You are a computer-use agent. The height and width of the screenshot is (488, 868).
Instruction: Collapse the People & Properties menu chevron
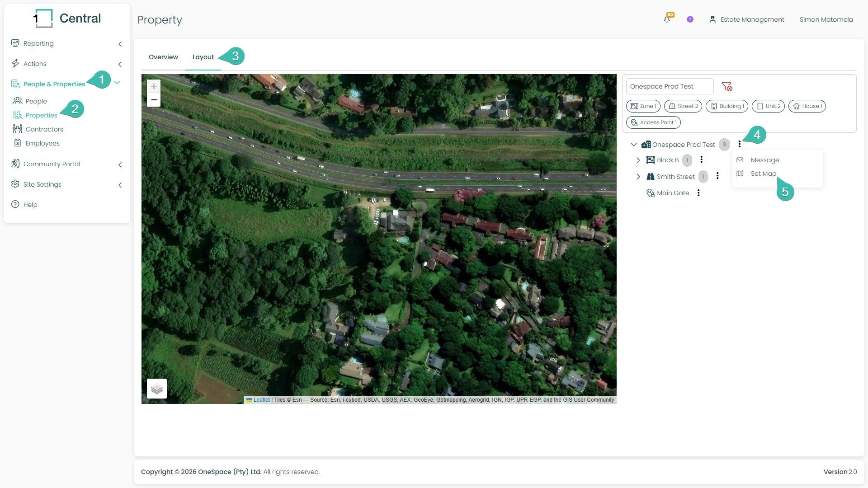click(x=117, y=83)
